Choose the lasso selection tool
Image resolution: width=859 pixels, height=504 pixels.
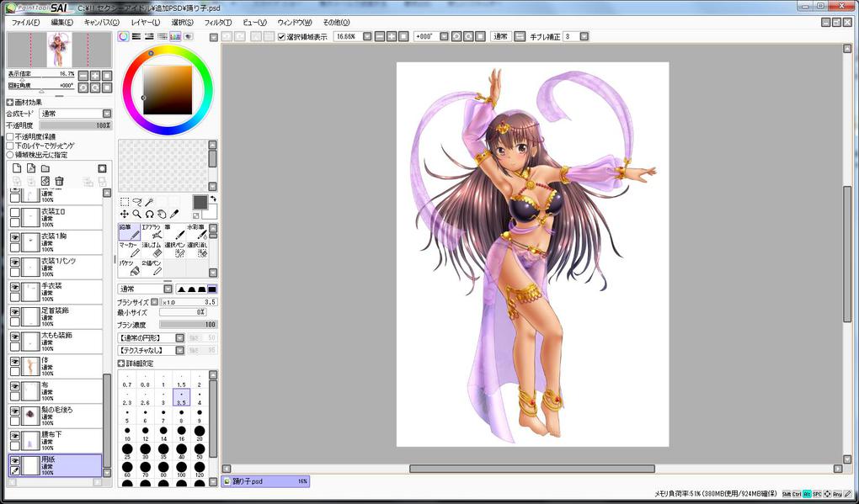coord(137,202)
